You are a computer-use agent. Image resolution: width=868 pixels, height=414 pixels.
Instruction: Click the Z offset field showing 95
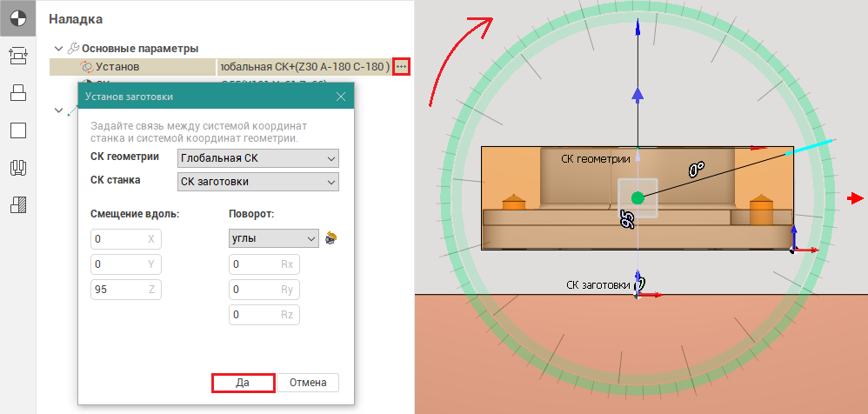pos(125,290)
